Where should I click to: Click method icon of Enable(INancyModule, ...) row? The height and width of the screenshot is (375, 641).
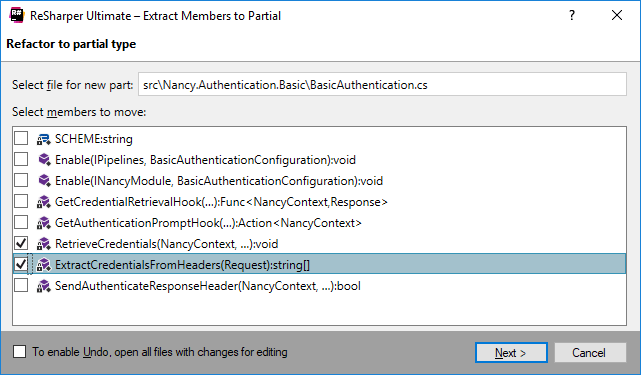pyautogui.click(x=44, y=180)
